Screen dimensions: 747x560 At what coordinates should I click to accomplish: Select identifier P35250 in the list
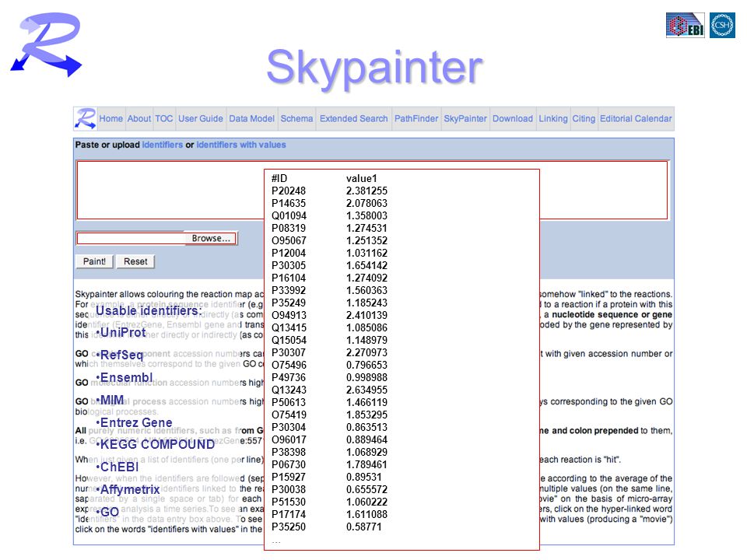pyautogui.click(x=288, y=527)
